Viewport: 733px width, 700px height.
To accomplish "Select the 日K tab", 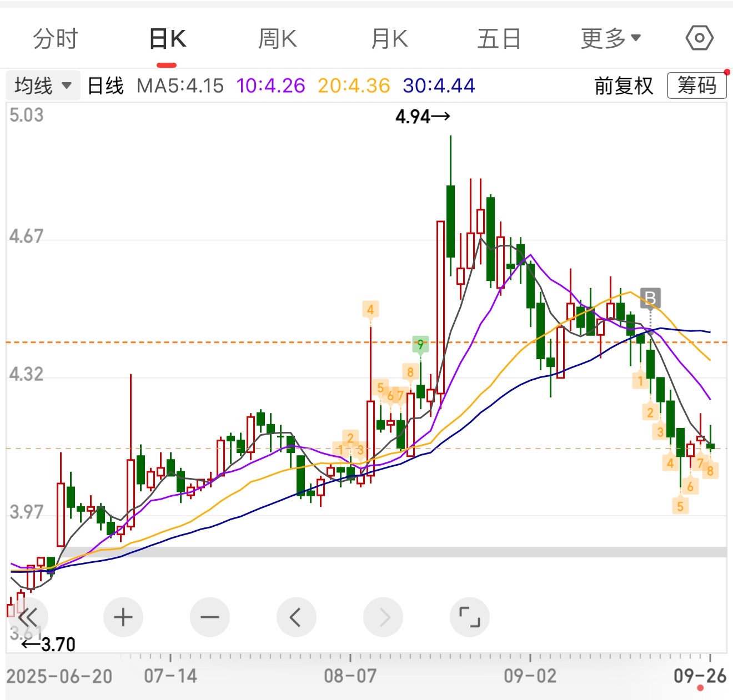I will tap(167, 39).
